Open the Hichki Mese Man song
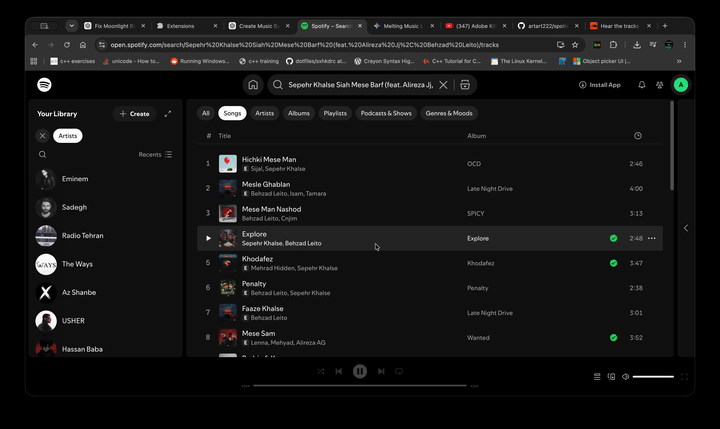 [x=269, y=159]
